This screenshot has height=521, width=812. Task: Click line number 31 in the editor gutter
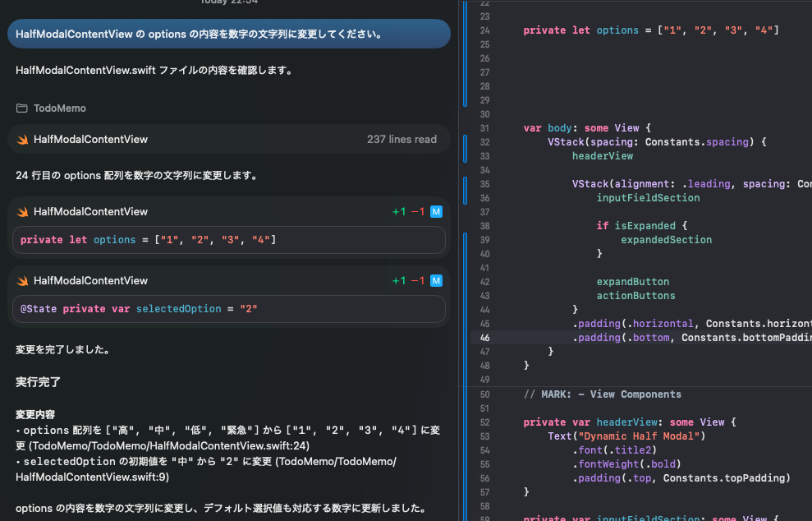[x=484, y=128]
